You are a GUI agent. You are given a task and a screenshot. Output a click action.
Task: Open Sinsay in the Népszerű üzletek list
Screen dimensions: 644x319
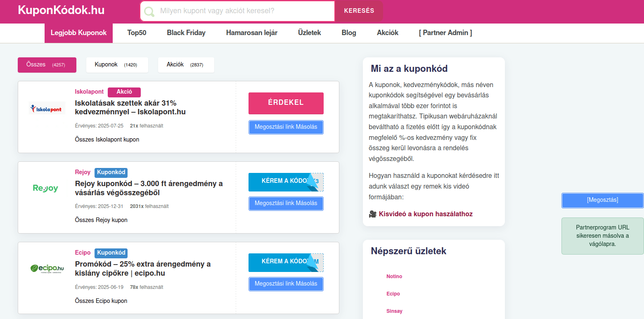[394, 311]
